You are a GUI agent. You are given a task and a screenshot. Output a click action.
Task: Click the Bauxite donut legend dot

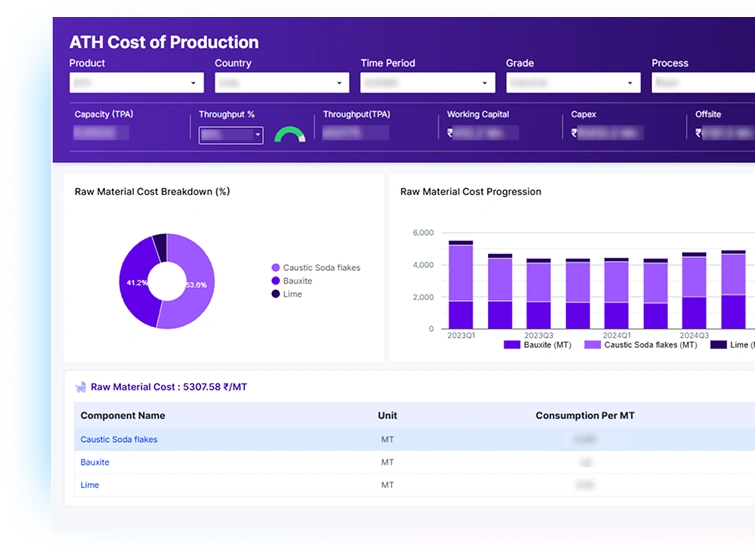point(275,281)
